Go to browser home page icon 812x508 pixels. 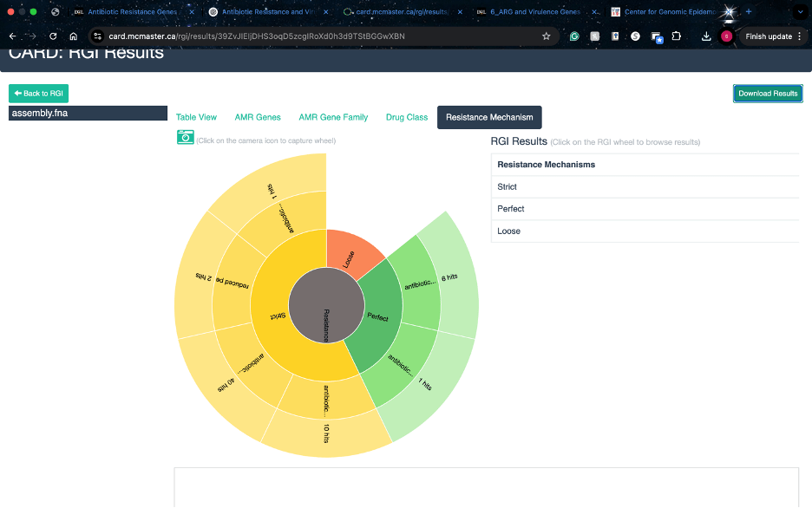pos(74,36)
